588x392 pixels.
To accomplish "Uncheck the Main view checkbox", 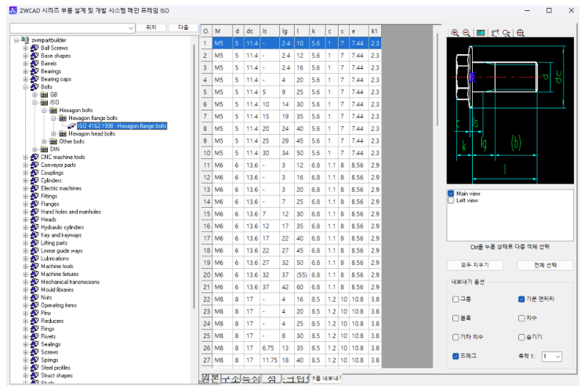I will pyautogui.click(x=451, y=194).
